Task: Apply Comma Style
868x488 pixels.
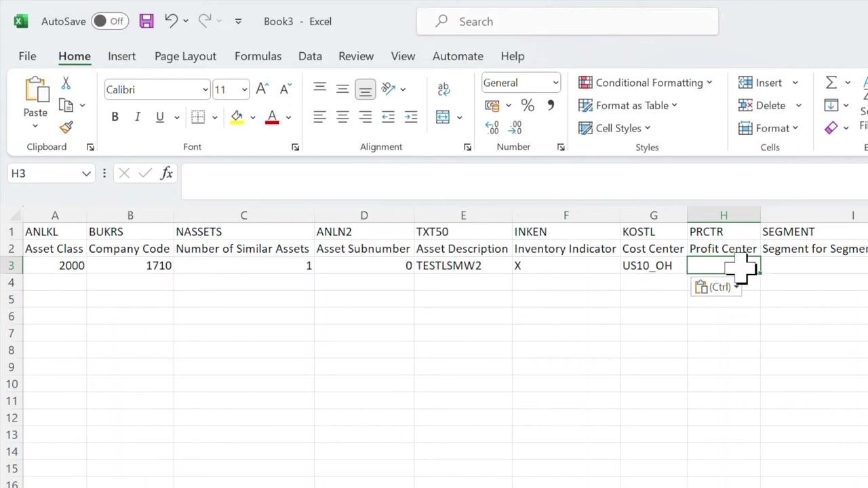Action: tap(551, 105)
